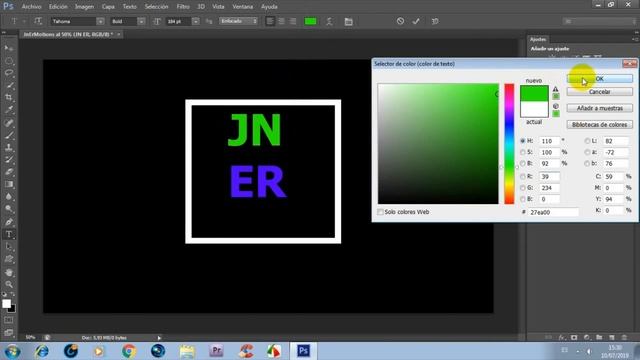Viewport: 640px width, 360px height.
Task: Select the Gradient tool
Action: [9, 184]
